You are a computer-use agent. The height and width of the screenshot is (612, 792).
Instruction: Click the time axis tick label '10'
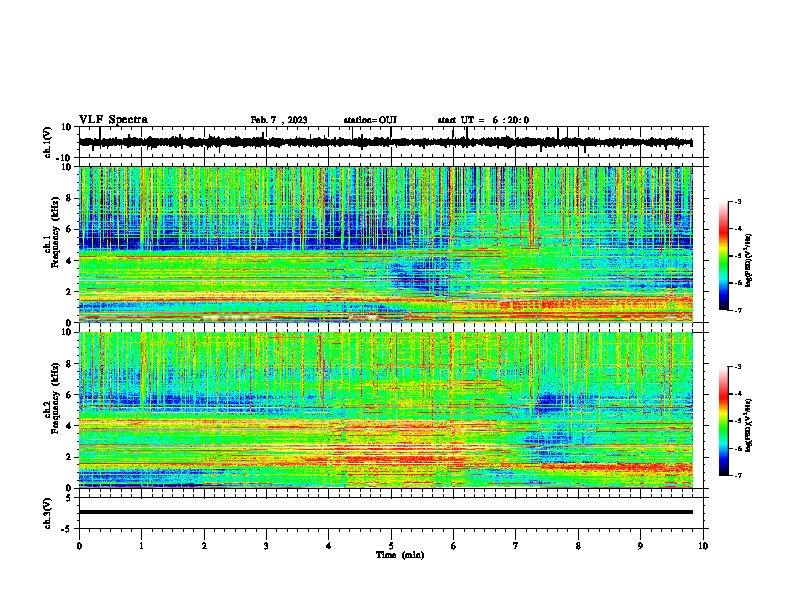[x=703, y=546]
